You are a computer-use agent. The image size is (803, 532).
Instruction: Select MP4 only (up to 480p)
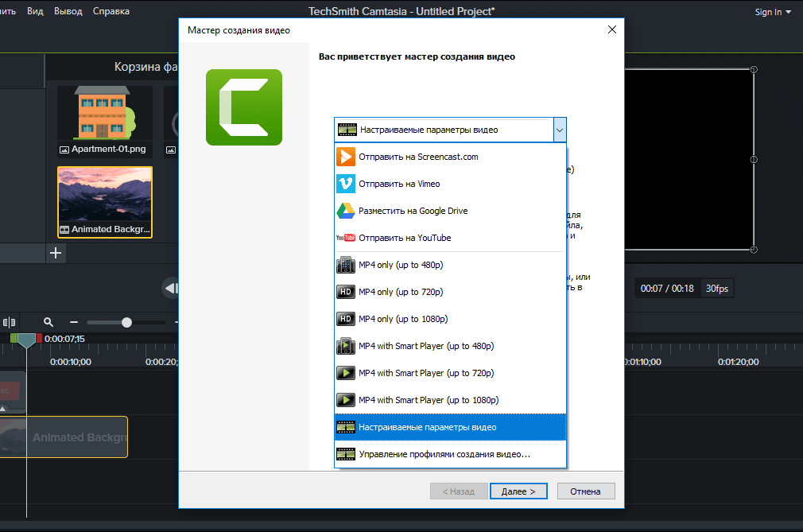450,265
